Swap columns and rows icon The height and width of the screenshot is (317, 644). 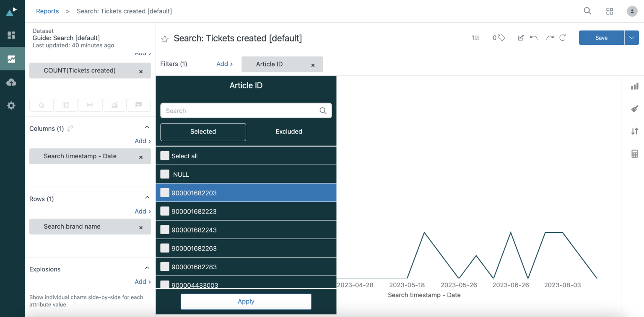[x=70, y=129]
